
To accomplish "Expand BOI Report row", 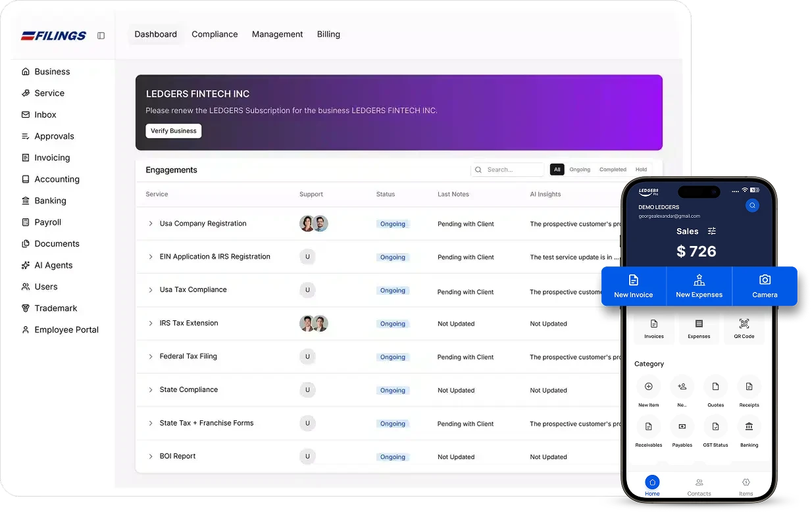I will 151,456.
